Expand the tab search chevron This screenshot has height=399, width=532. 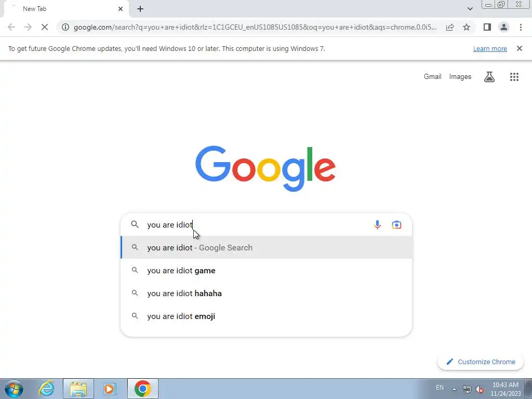pos(470,9)
